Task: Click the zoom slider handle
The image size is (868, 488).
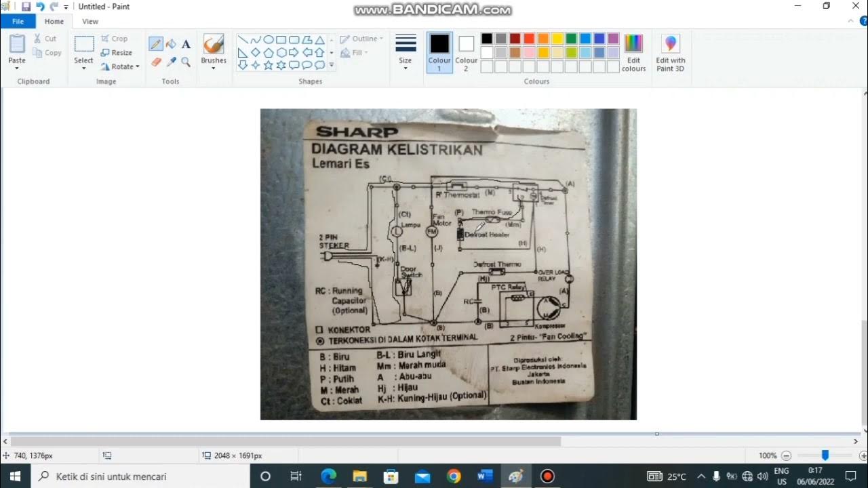Action: coord(825,455)
